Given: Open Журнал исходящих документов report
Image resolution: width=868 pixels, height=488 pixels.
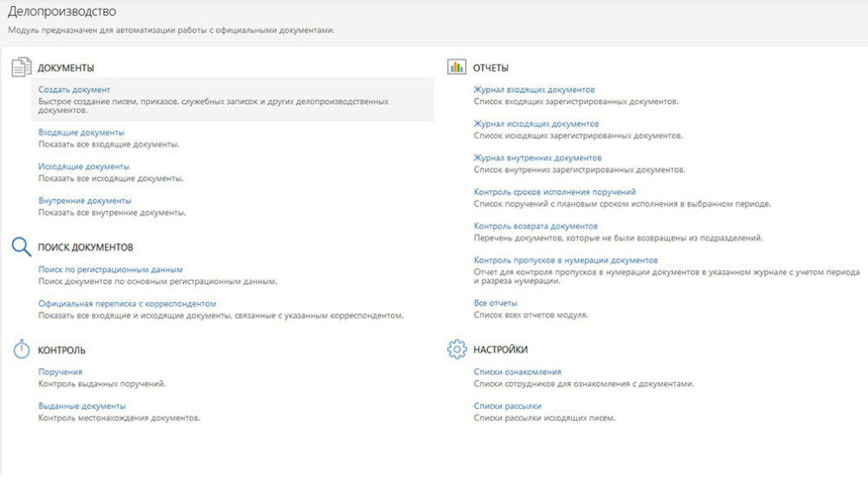Looking at the screenshot, I should click(x=536, y=123).
